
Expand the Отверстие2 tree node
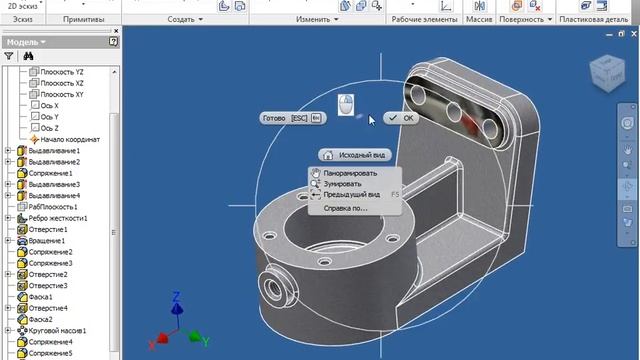(x=8, y=274)
